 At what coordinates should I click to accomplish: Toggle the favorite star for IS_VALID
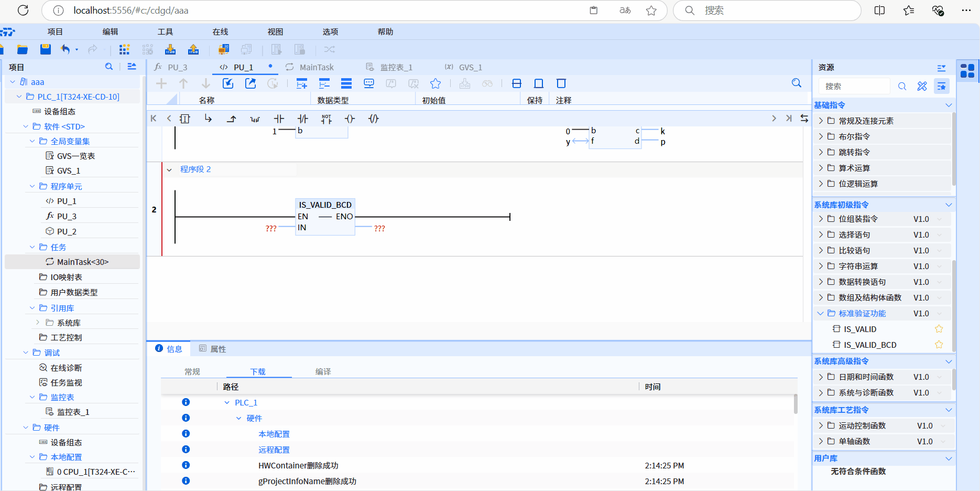939,329
